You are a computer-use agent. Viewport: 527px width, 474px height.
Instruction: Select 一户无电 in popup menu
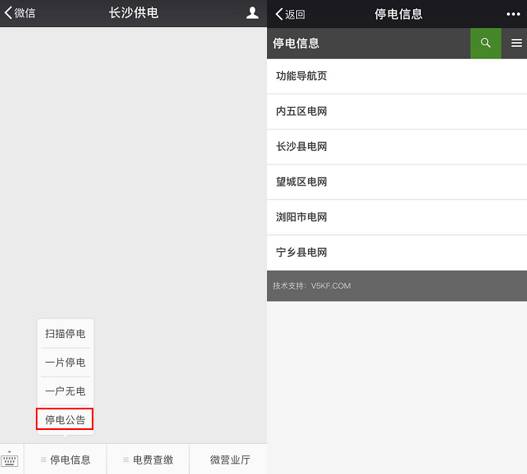[x=65, y=391]
